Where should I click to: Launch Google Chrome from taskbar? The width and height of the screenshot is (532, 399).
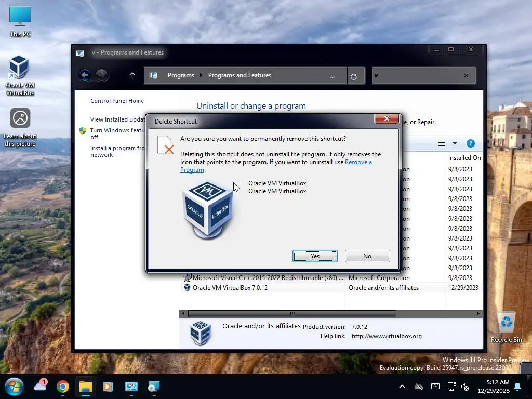point(63,387)
